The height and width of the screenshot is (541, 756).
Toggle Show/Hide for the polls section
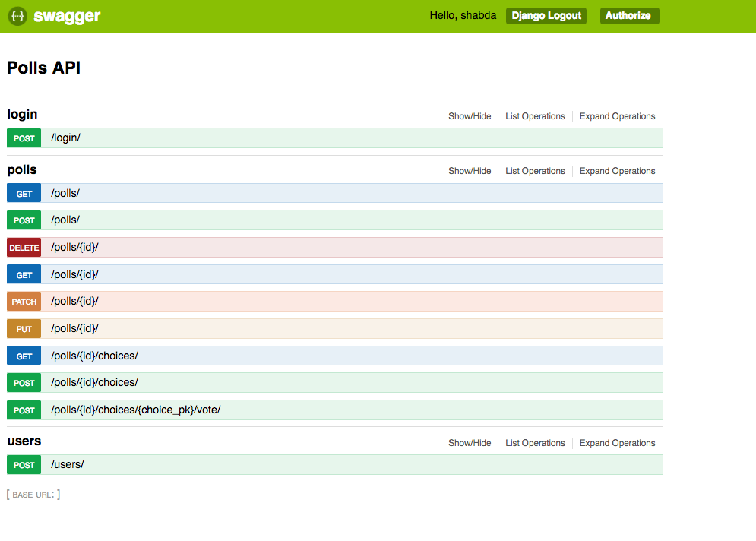pos(470,170)
